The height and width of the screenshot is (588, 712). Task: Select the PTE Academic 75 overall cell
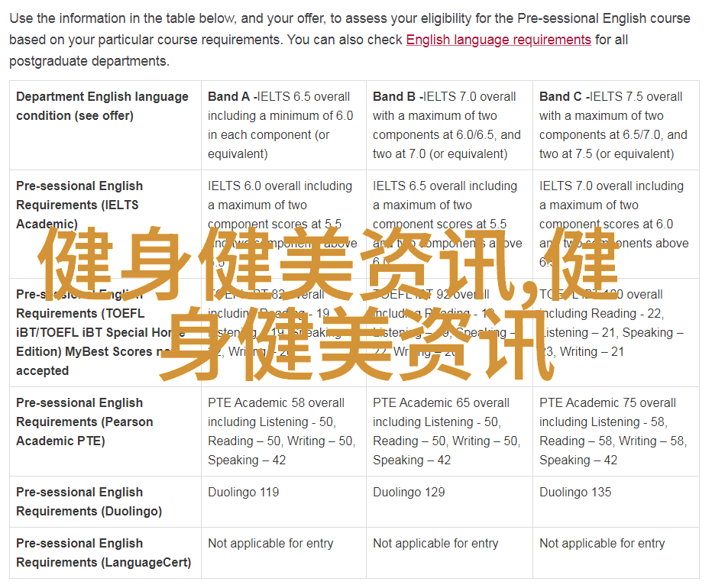614,431
